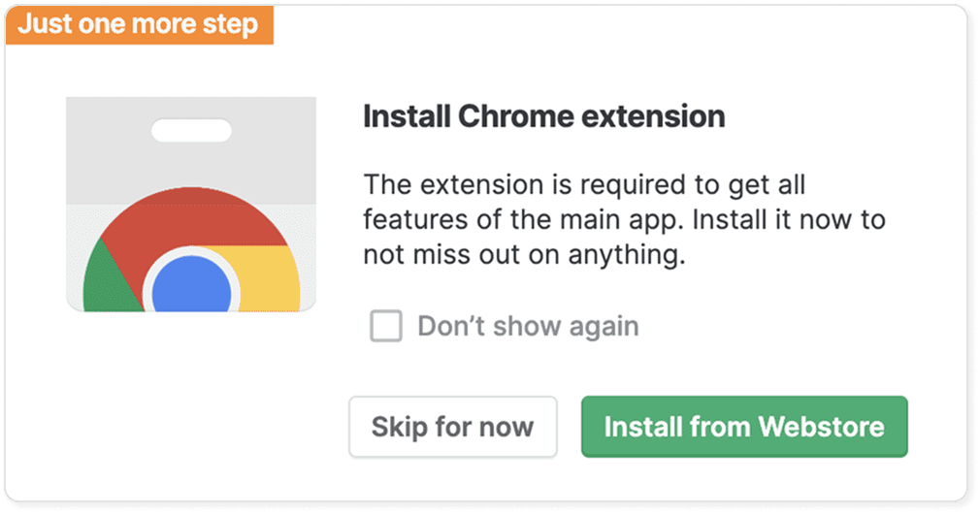Image resolution: width=980 pixels, height=514 pixels.
Task: Click the extension description paragraph
Action: coord(621,219)
